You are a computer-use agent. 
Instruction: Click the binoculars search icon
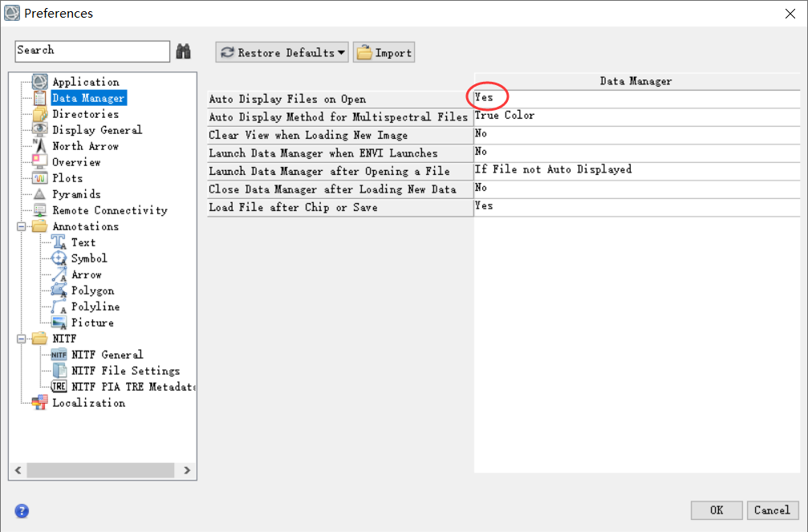(184, 51)
